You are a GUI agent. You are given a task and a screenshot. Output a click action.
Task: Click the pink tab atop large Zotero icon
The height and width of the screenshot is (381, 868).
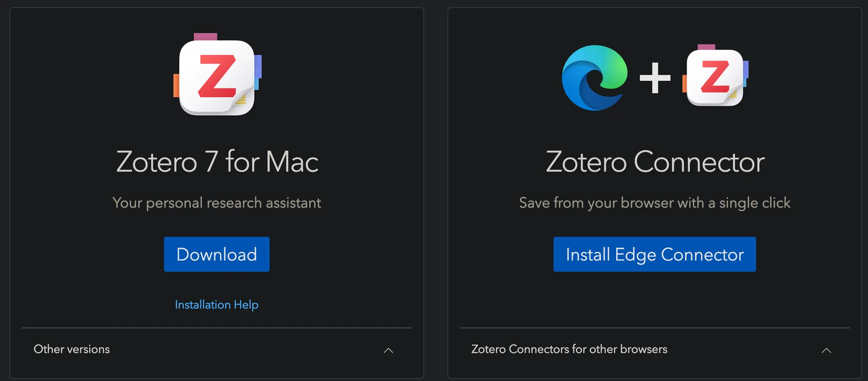(x=206, y=37)
